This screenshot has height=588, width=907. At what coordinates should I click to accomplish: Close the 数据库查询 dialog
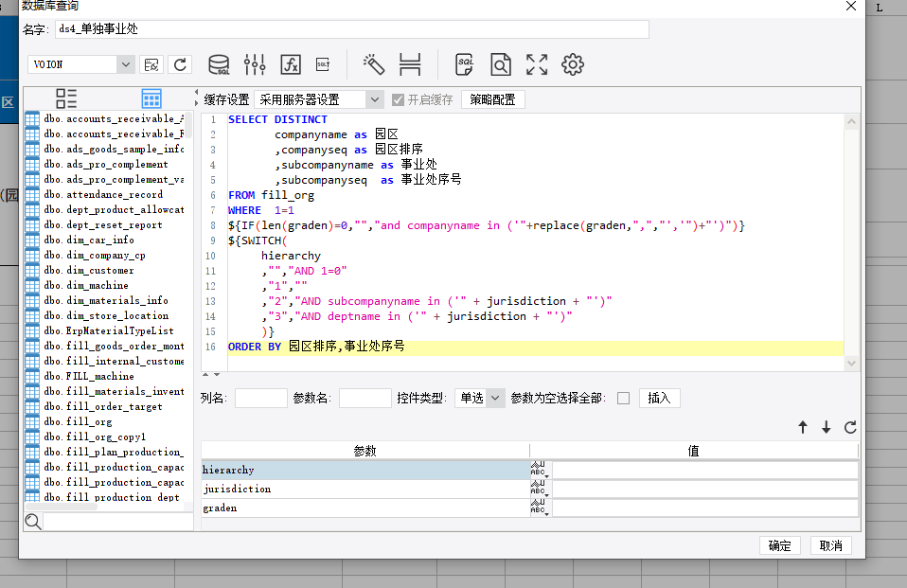(x=851, y=6)
